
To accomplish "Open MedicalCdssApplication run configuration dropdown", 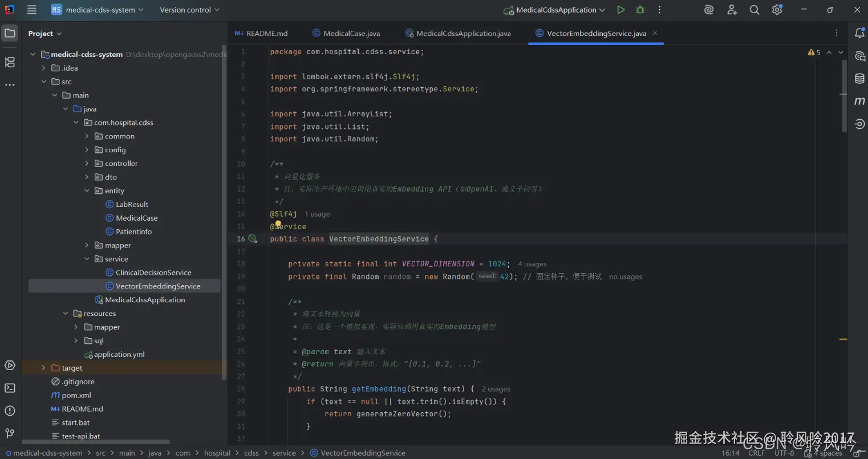I will point(554,10).
